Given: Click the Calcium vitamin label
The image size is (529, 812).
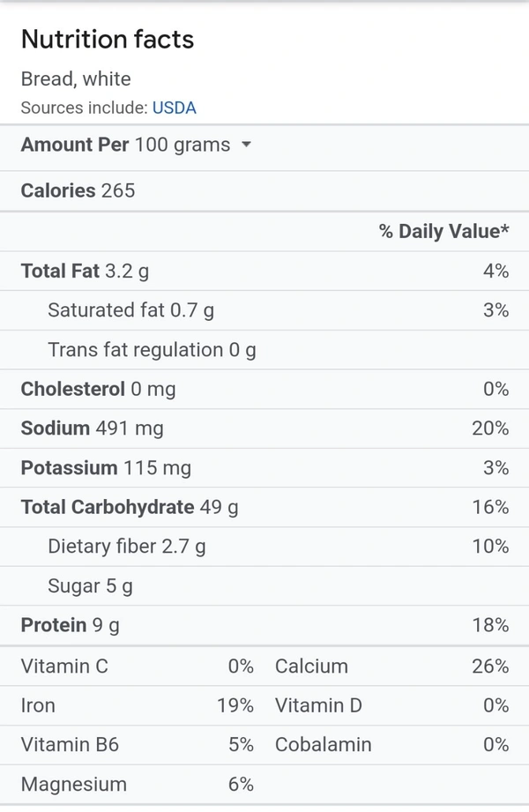Looking at the screenshot, I should pos(311,667).
